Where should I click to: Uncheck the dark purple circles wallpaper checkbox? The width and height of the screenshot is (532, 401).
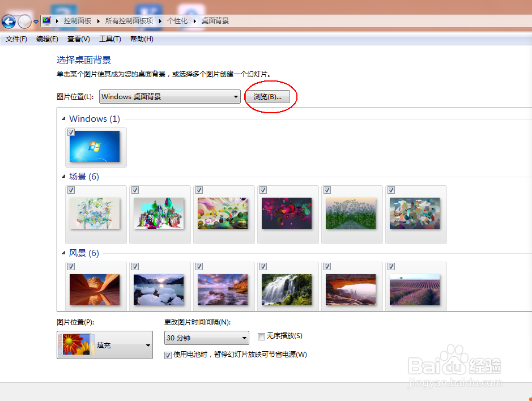(263, 190)
